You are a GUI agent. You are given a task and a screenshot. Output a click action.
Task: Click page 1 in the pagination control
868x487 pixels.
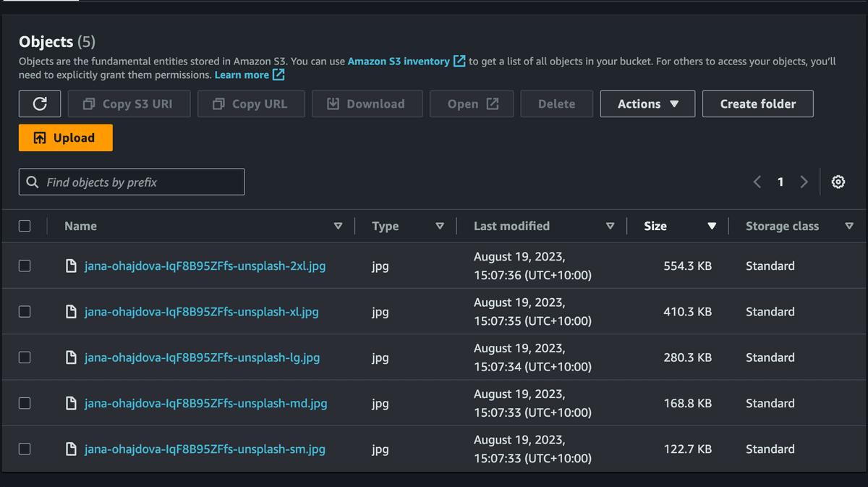[780, 182]
